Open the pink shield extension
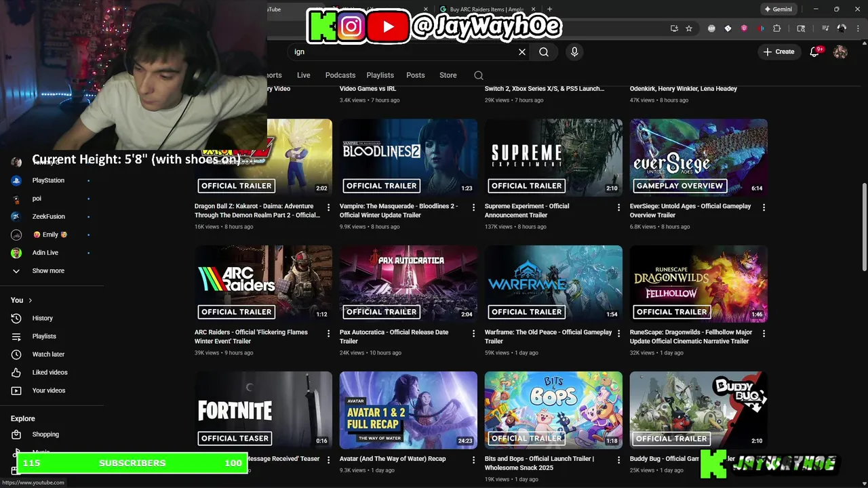The image size is (868, 488). (744, 28)
